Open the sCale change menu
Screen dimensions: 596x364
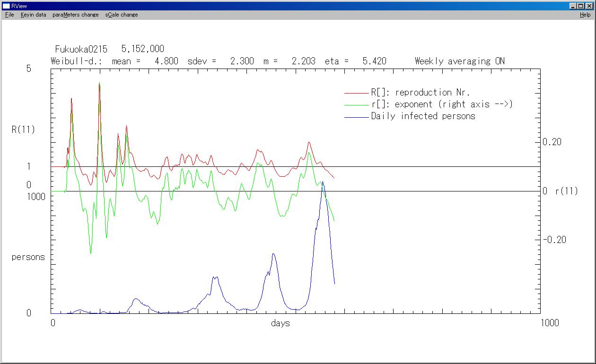[122, 15]
